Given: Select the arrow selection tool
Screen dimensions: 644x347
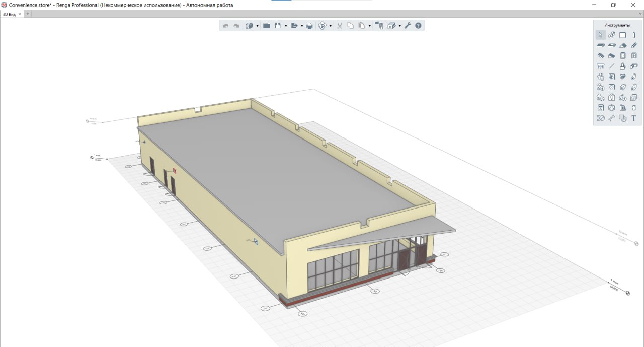Looking at the screenshot, I should [x=600, y=35].
